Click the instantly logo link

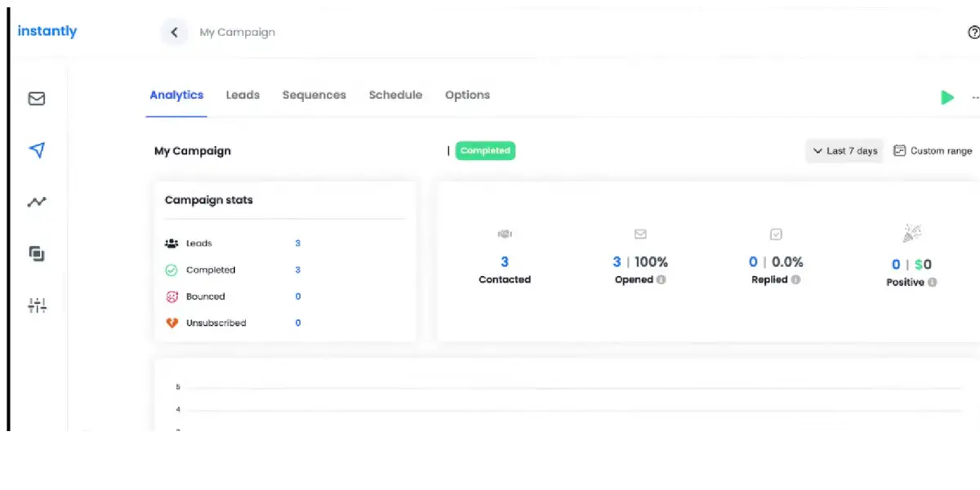point(47,32)
